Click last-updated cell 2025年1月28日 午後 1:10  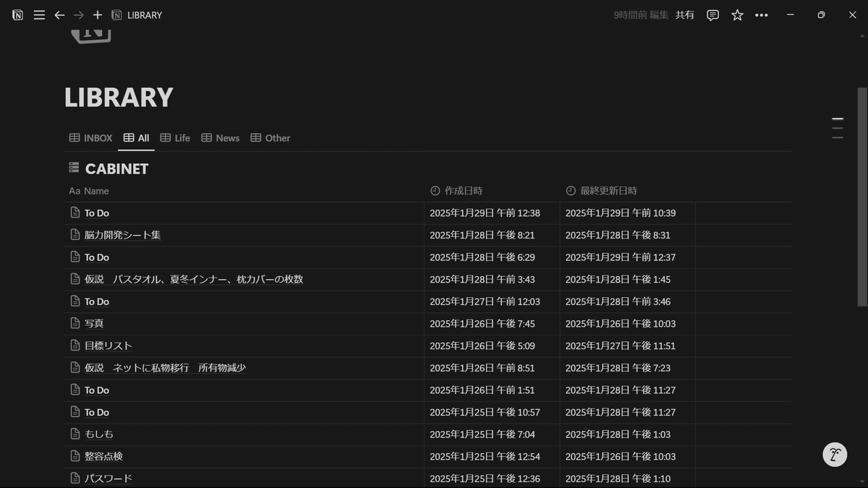tap(618, 478)
